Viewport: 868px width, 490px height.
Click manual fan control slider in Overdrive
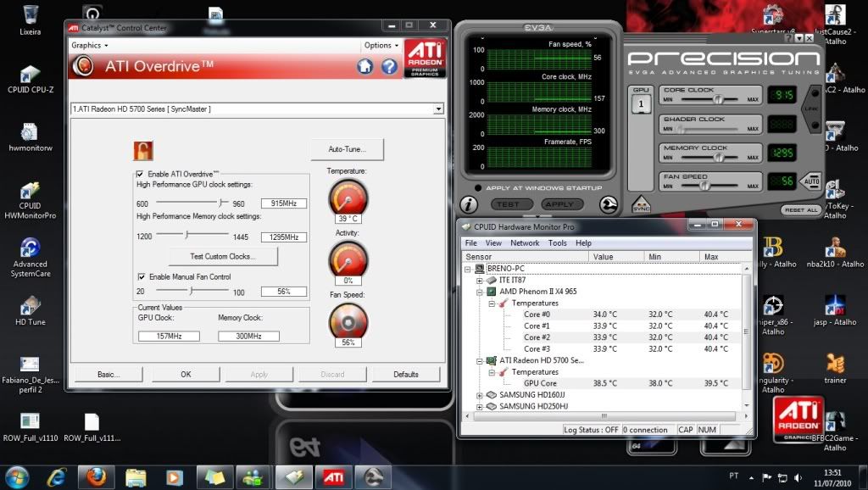click(x=192, y=291)
